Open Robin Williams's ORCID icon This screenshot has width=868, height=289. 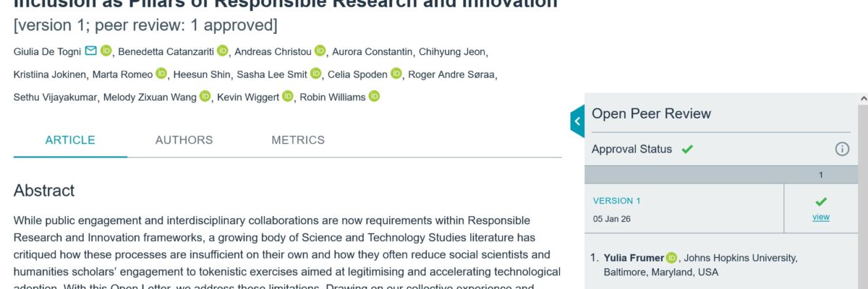(x=374, y=97)
